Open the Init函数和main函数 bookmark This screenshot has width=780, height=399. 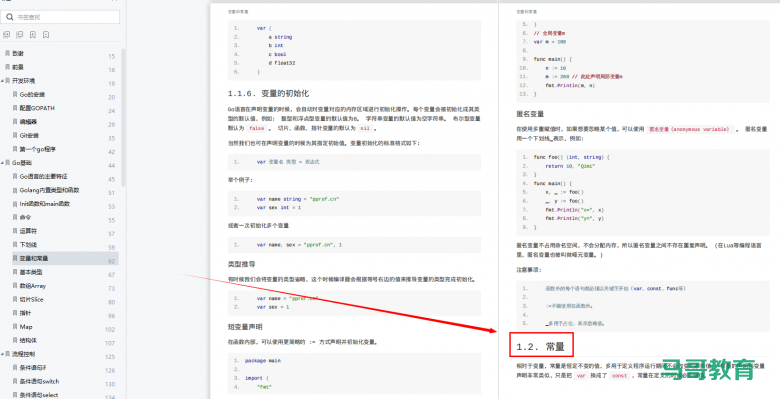coord(45,204)
